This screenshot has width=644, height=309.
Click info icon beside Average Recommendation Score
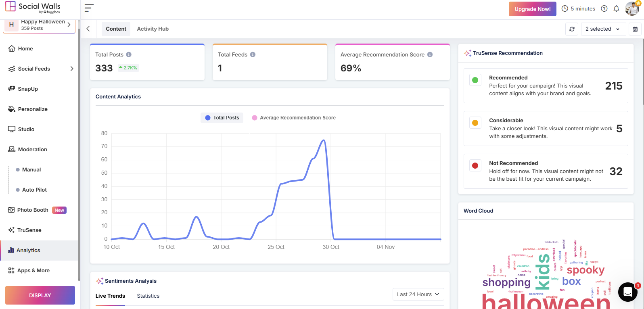coord(430,54)
